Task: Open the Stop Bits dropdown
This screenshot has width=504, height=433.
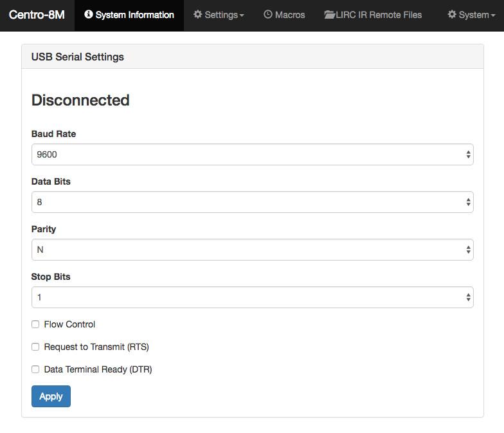Action: [x=252, y=297]
